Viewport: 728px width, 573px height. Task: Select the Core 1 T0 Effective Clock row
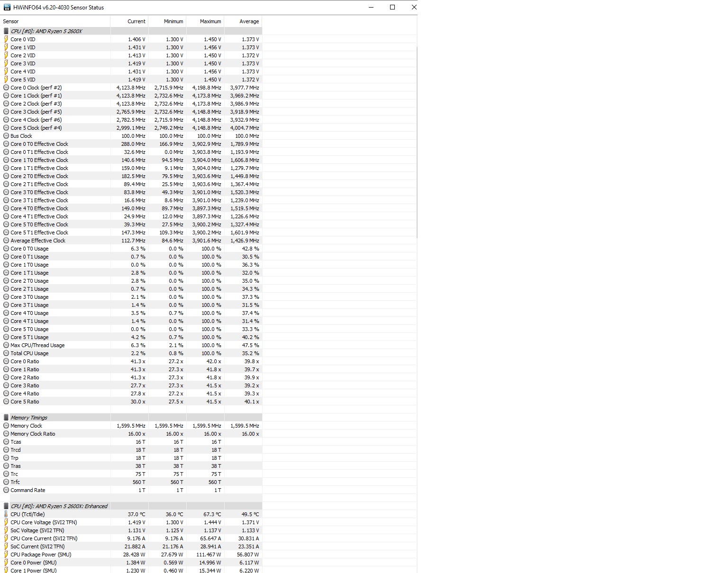tap(131, 160)
